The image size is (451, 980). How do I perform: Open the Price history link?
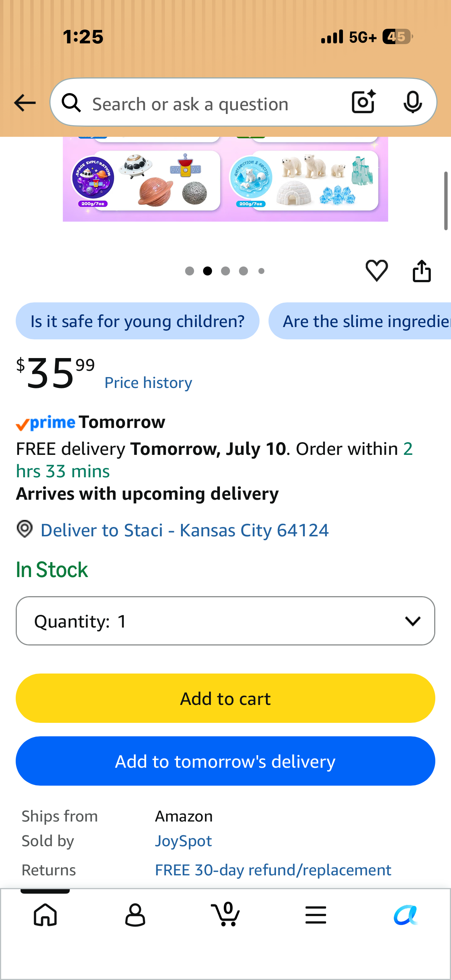(x=148, y=382)
